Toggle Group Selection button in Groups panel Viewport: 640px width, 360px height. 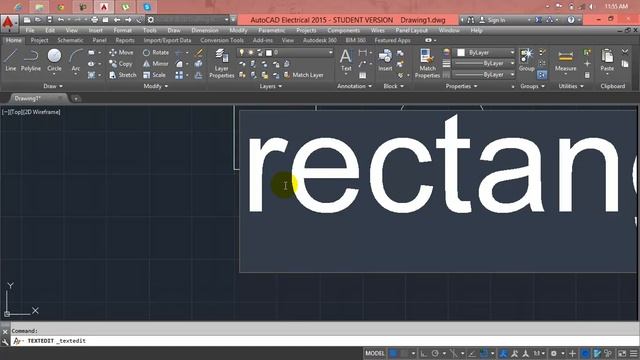click(x=542, y=75)
